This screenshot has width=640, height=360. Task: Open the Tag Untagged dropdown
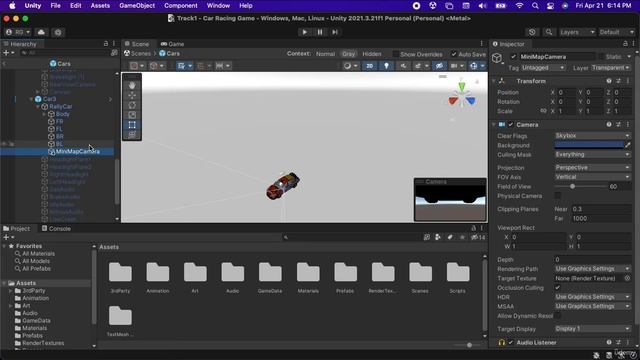tap(543, 68)
